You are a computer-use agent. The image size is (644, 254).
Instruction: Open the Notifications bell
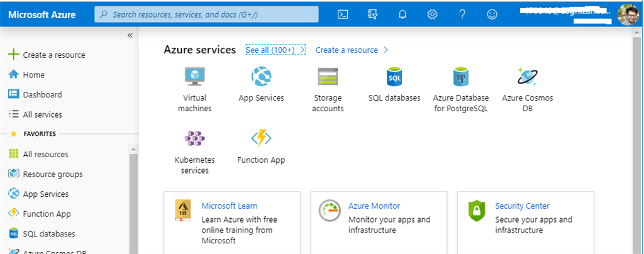(x=402, y=14)
